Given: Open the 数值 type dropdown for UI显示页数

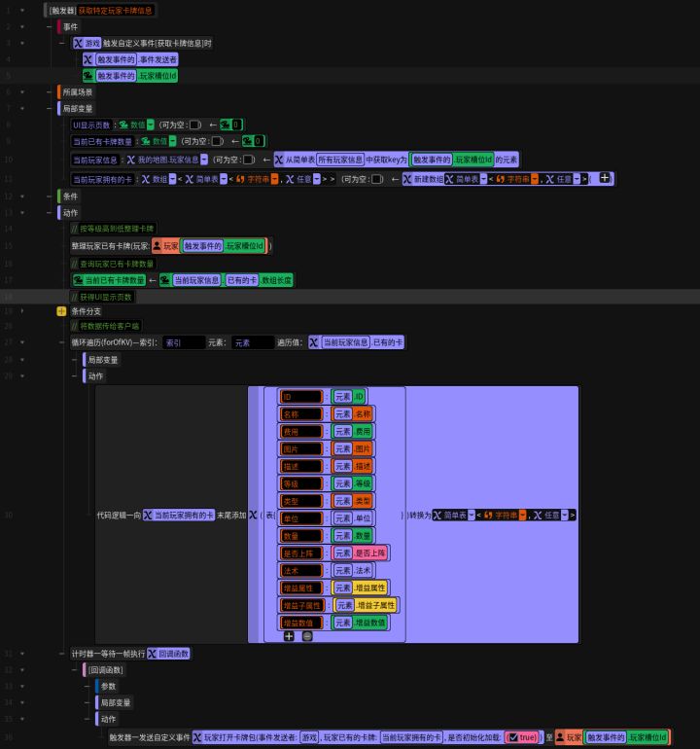Looking at the screenshot, I should [151, 125].
